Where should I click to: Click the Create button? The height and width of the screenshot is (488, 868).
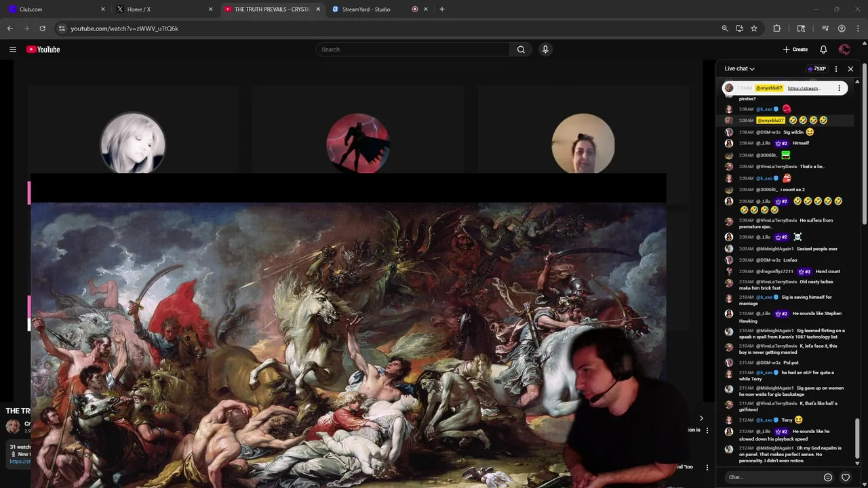(x=795, y=49)
